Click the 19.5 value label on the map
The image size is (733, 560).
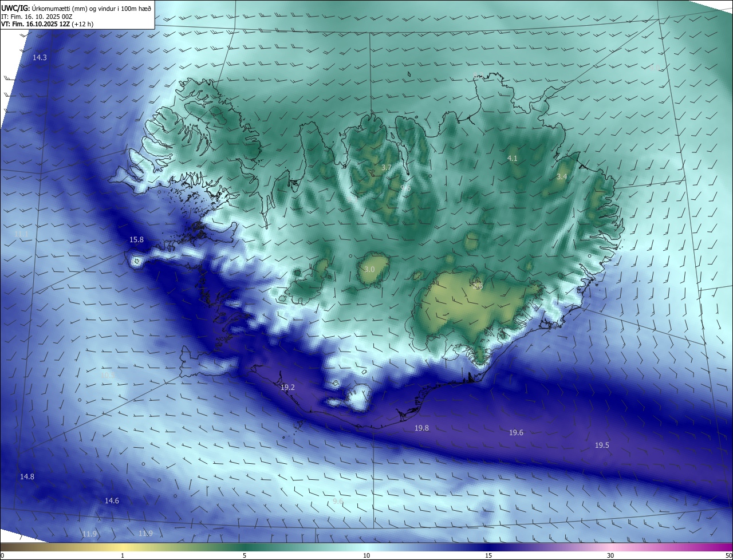[602, 445]
